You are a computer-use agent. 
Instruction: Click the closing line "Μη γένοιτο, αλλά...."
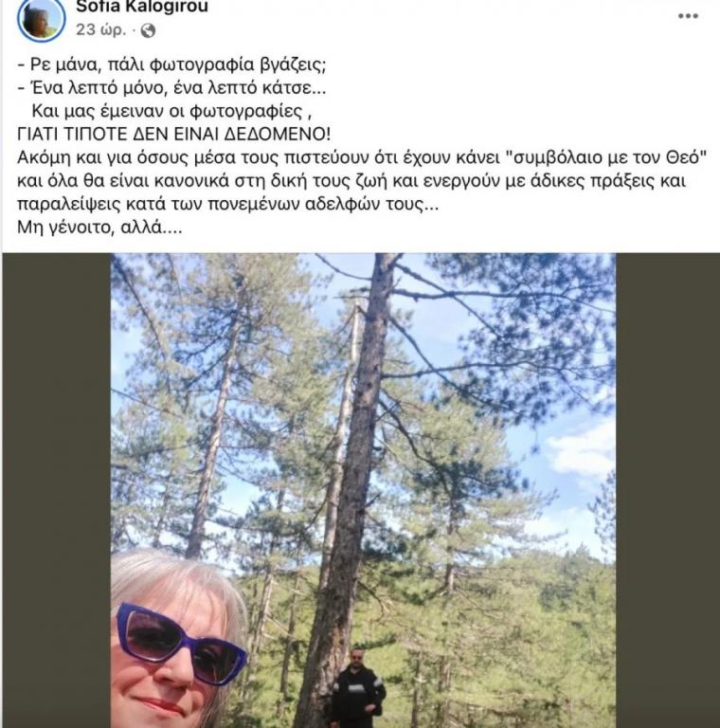point(99,227)
